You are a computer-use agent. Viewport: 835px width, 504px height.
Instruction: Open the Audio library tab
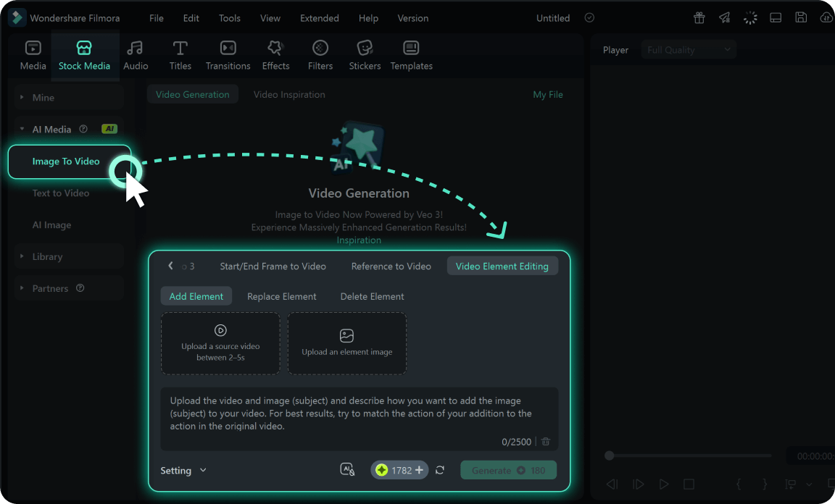click(x=136, y=55)
